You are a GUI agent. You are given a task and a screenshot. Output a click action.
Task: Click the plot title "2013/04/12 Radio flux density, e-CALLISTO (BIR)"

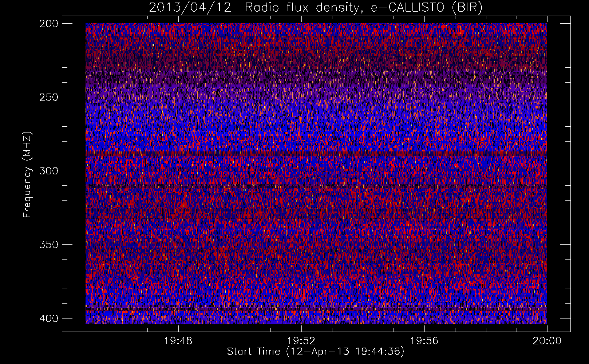(316, 8)
